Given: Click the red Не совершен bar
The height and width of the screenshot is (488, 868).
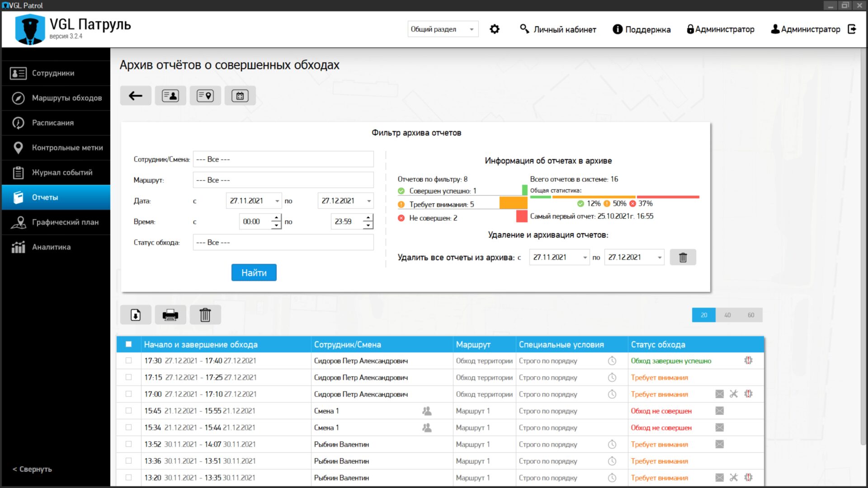Looking at the screenshot, I should coord(522,216).
